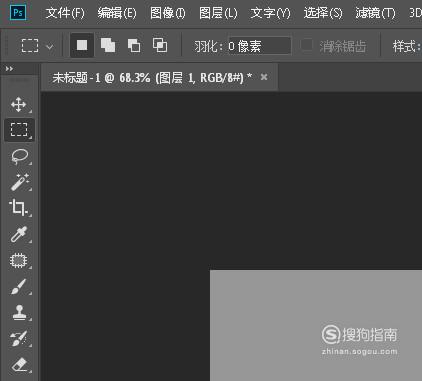Open the 图像(I) menu
The height and width of the screenshot is (381, 422).
168,13
